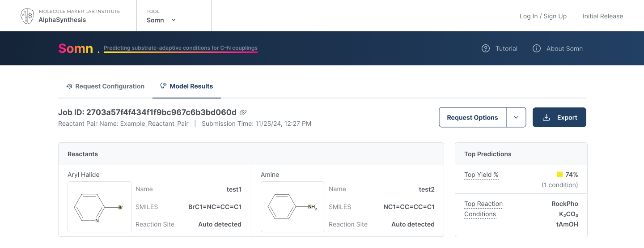Screen dimensions: 644x248
Task: Click Top Reaction Conditions label
Action: coord(483,209)
